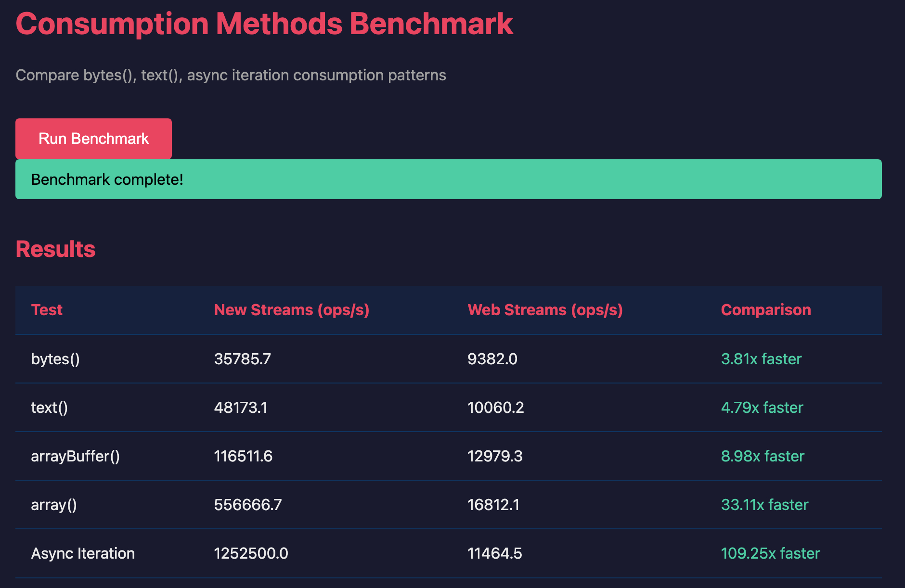The height and width of the screenshot is (588, 905).
Task: Click the bytes() test row label
Action: pos(55,359)
